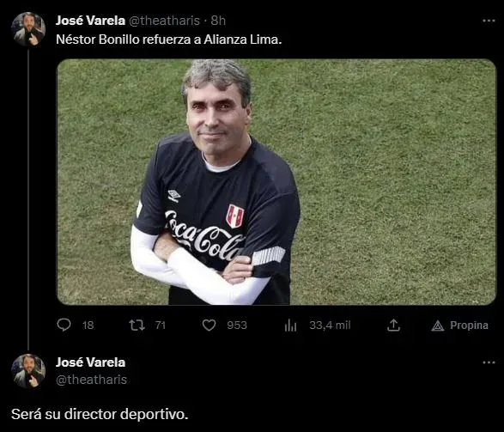Click the Propina tip button label
The width and height of the screenshot is (504, 432).
coord(469,326)
